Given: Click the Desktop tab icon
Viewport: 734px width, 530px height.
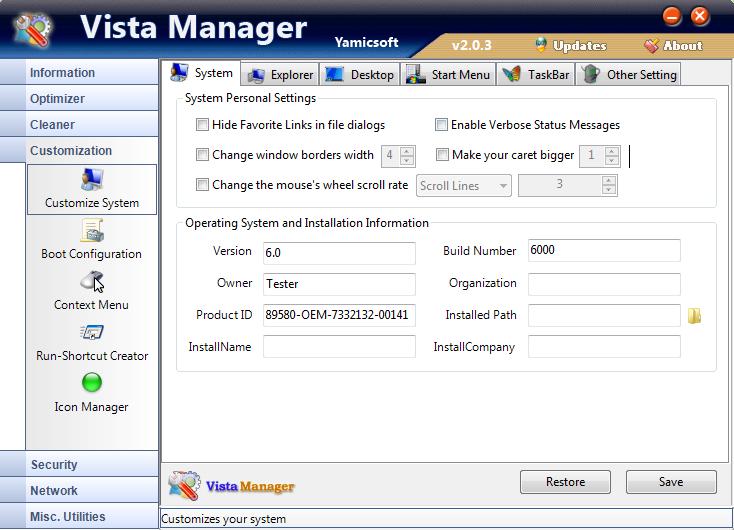Looking at the screenshot, I should 334,74.
